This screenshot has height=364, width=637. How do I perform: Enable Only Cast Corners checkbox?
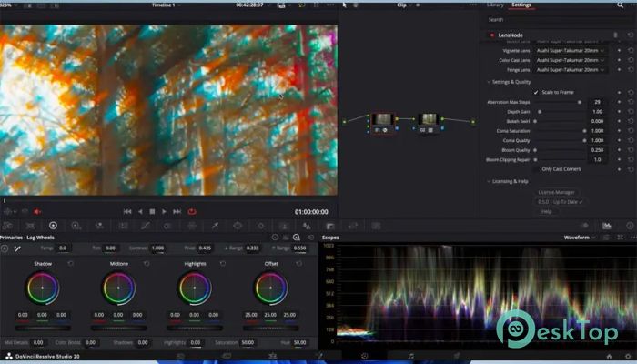click(x=536, y=169)
